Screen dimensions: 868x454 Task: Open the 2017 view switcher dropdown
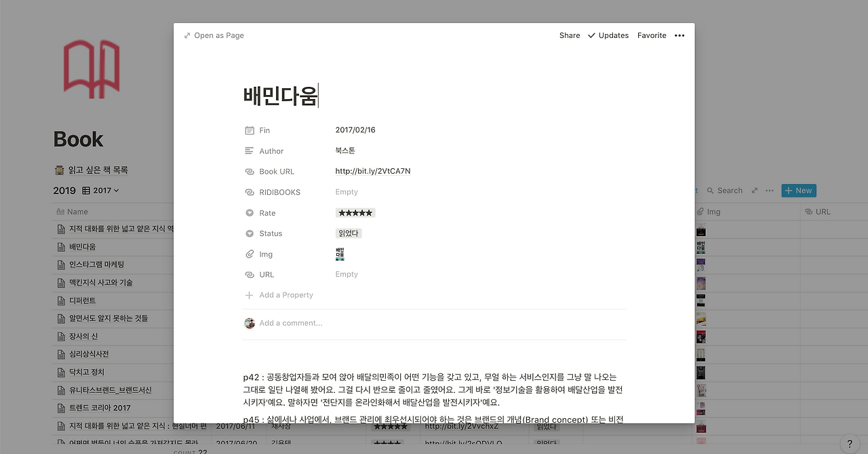[x=100, y=191]
